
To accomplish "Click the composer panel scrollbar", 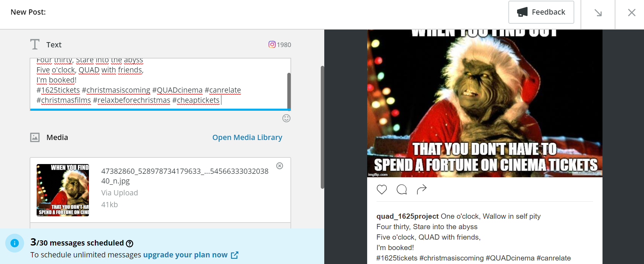I will point(322,127).
